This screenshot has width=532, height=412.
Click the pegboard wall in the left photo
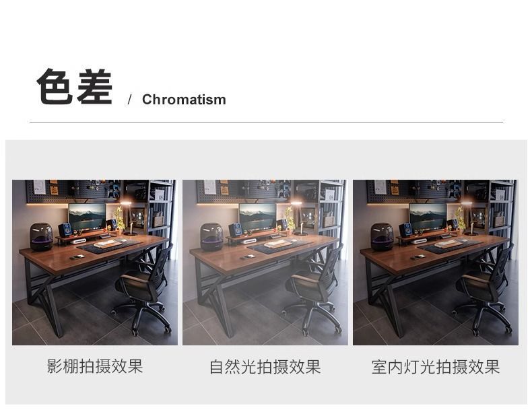pyautogui.click(x=73, y=191)
